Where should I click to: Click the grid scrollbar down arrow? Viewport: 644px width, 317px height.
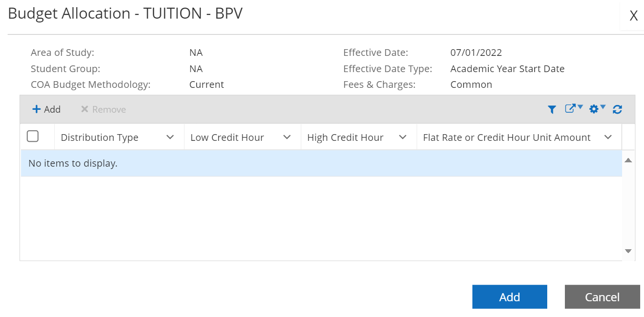coord(628,251)
